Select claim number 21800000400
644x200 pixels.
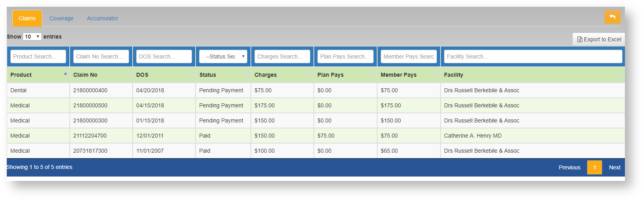90,90
